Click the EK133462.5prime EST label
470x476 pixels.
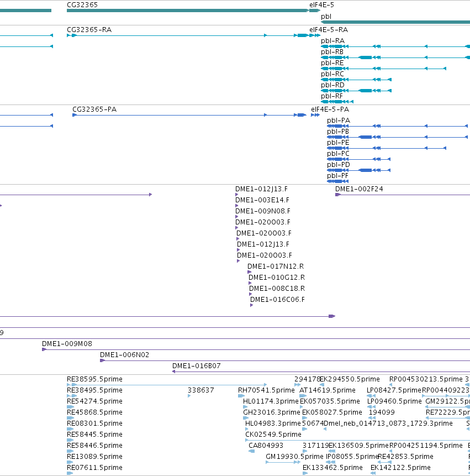click(x=332, y=468)
